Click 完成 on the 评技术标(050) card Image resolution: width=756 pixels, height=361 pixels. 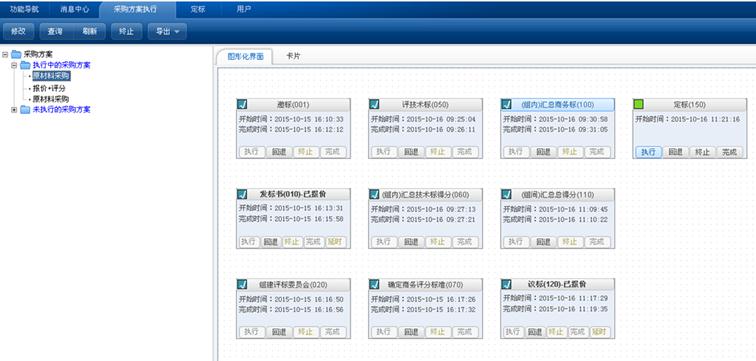[465, 152]
